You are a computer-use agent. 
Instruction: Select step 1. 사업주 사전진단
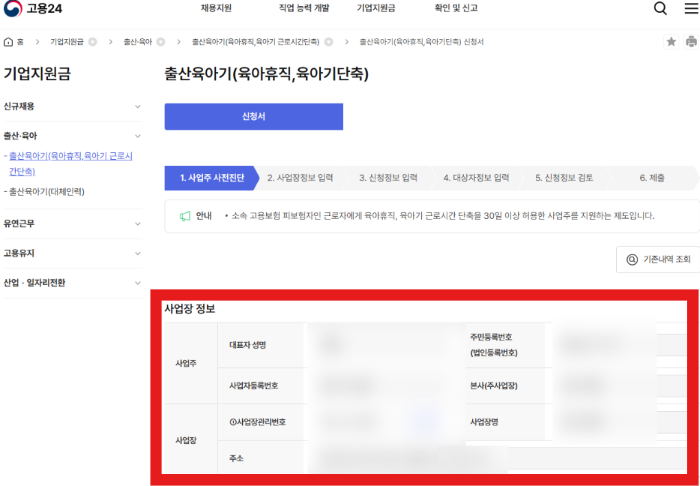[x=212, y=178]
